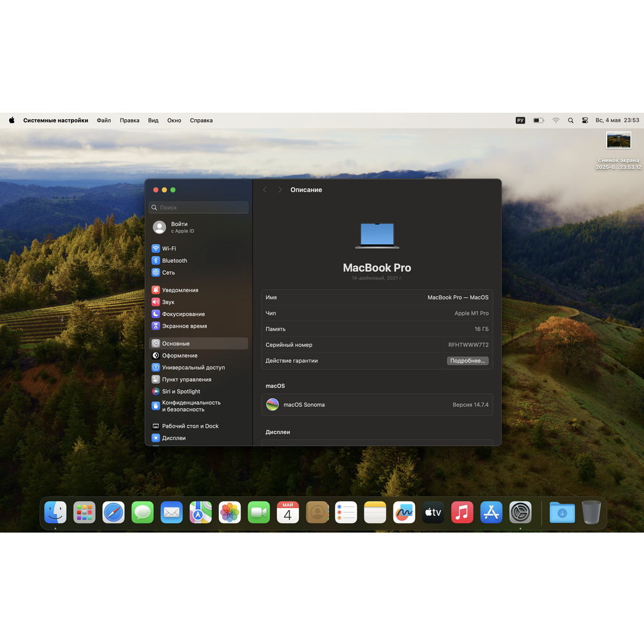Viewport: 644px width, 644px height.
Task: Launch Safari from the Dock
Action: point(113,512)
